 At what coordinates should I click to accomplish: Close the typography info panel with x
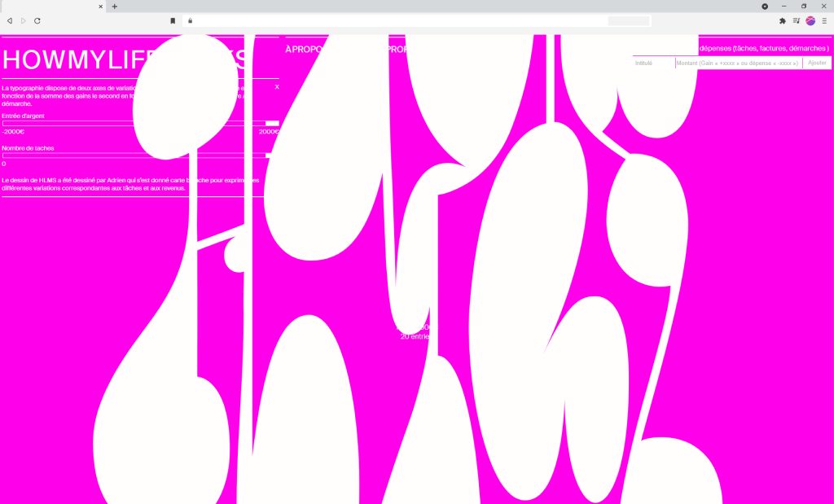(277, 86)
